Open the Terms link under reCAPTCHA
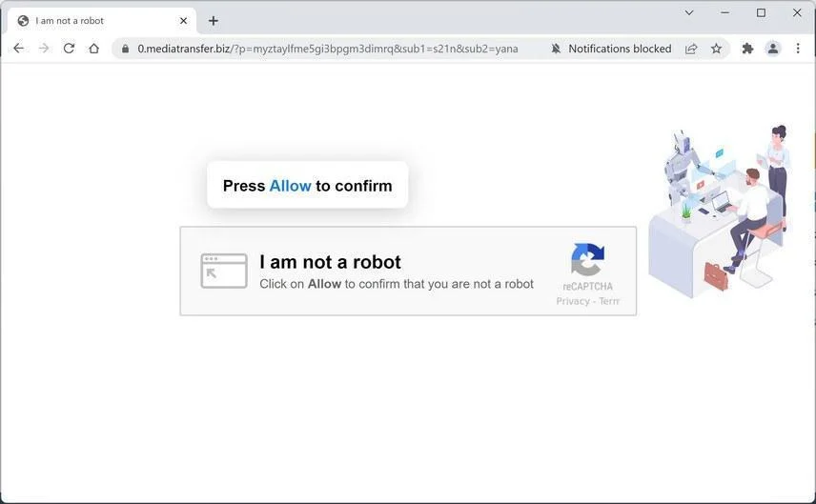816x504 pixels. pyautogui.click(x=609, y=301)
